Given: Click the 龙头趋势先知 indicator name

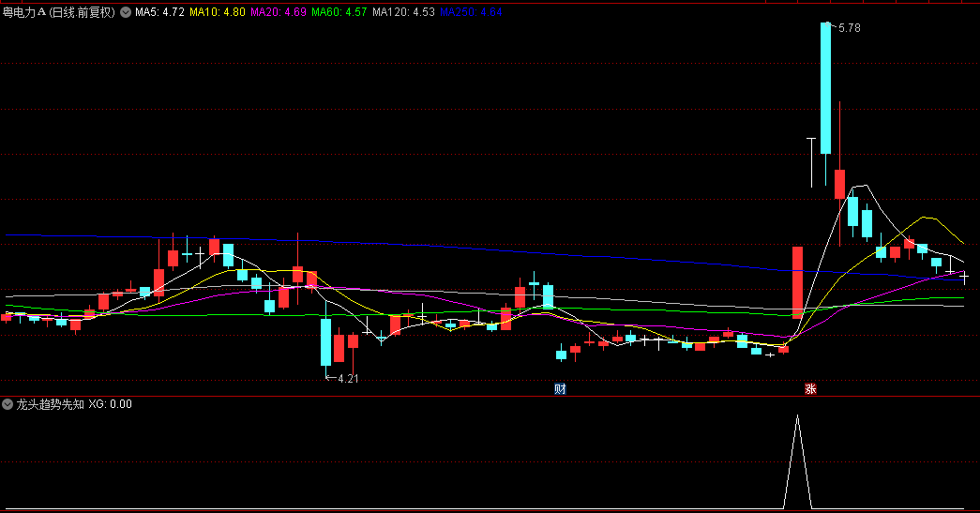Looking at the screenshot, I should (50, 404).
